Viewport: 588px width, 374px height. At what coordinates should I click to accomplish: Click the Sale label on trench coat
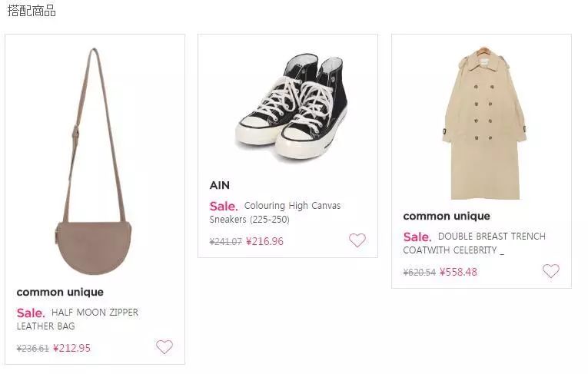417,237
